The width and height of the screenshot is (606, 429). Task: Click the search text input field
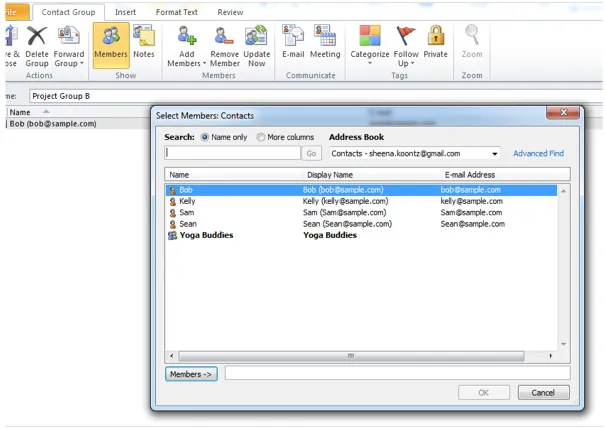[x=232, y=154]
